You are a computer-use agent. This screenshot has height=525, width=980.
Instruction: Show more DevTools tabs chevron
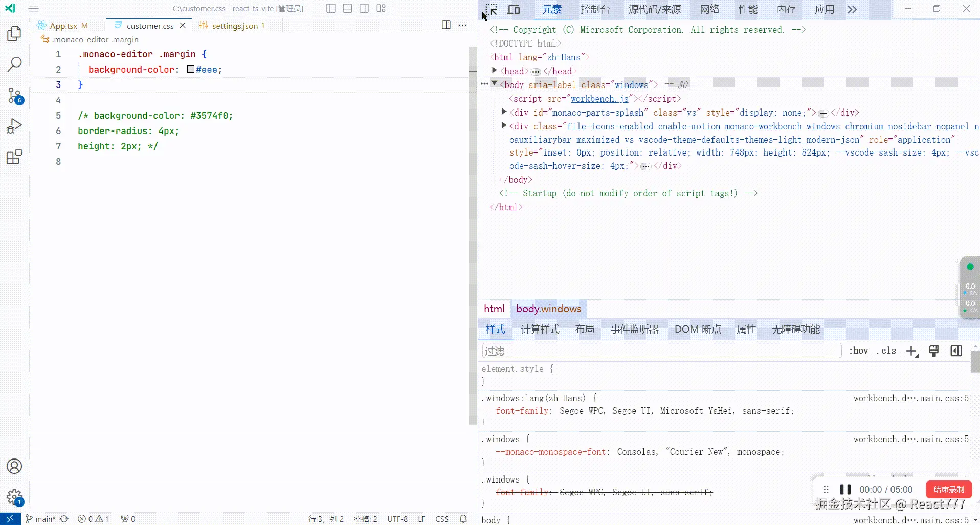[852, 10]
